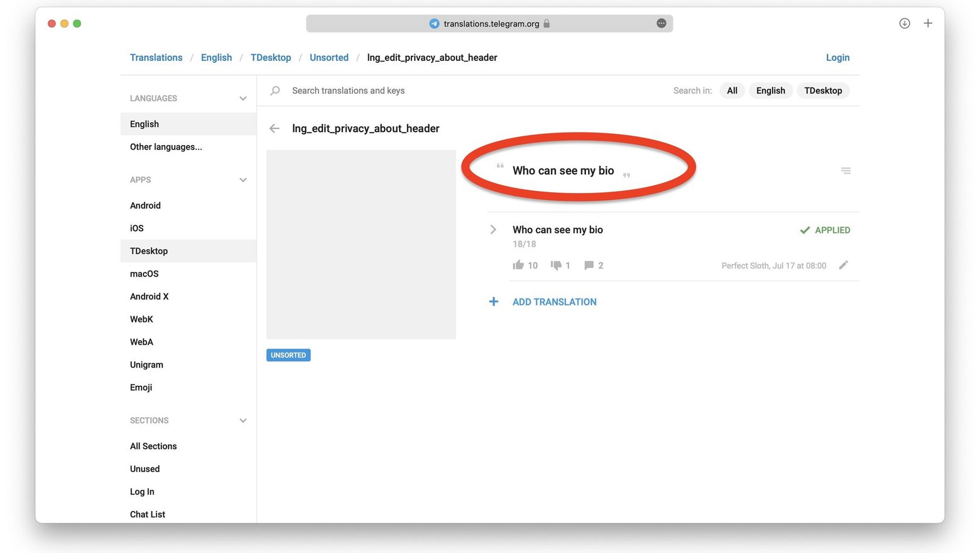Click the hamburger lines icon beside the phrase
Screen dimensions: 980x553
(x=846, y=170)
